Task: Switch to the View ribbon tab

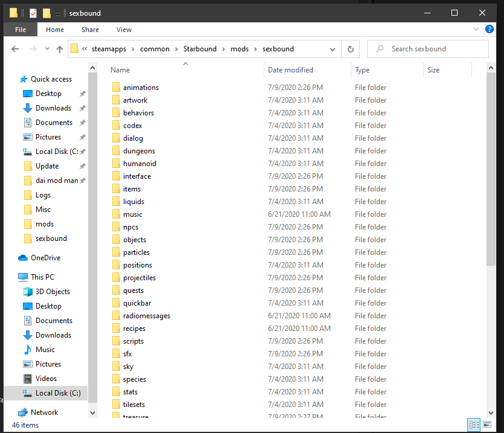Action: click(124, 30)
